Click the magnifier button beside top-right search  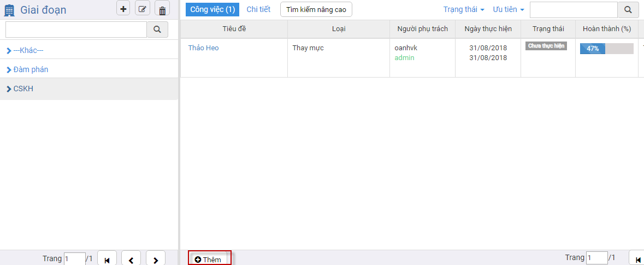coord(628,10)
